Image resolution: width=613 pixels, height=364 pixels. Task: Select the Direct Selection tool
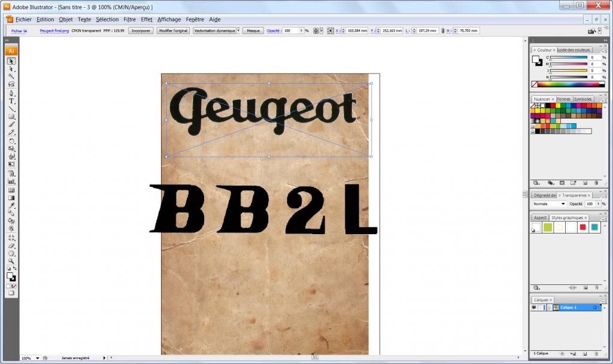point(11,69)
